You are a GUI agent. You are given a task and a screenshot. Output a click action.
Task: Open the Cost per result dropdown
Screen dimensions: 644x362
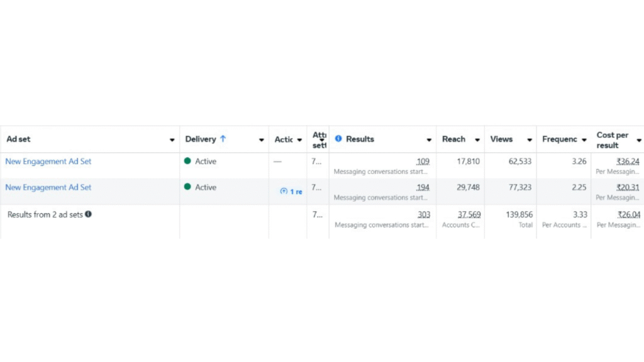[639, 140]
